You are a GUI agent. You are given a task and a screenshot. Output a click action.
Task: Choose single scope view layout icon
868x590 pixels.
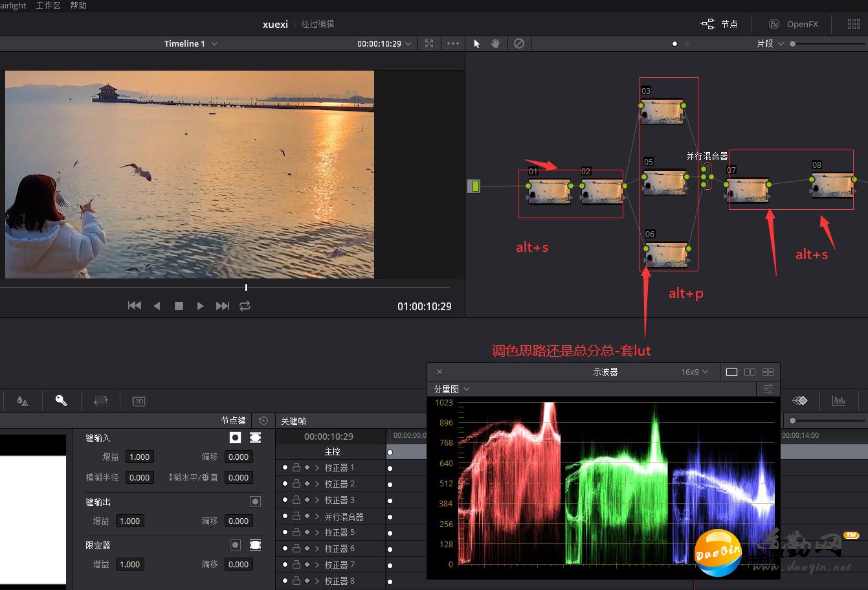[732, 372]
